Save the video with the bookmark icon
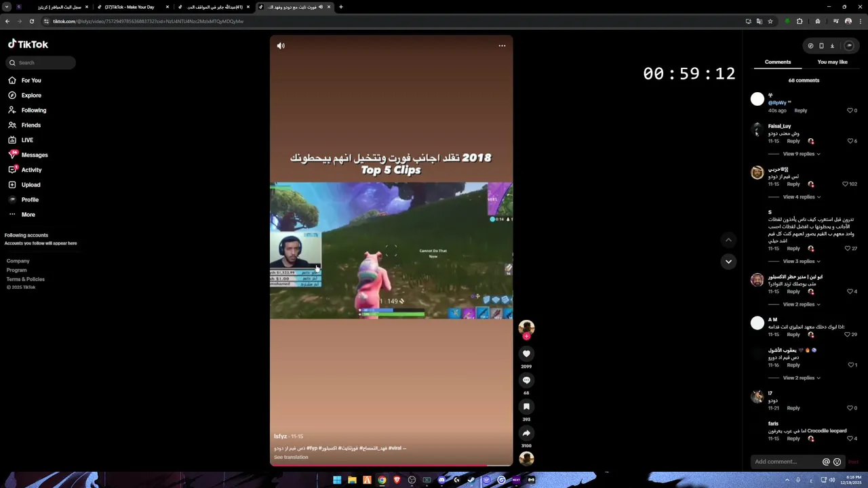 [526, 407]
